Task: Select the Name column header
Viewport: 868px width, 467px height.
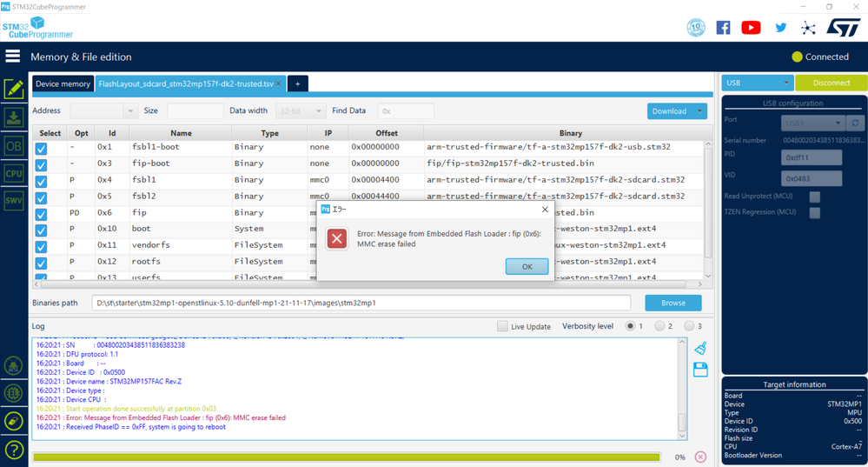Action: [x=181, y=133]
